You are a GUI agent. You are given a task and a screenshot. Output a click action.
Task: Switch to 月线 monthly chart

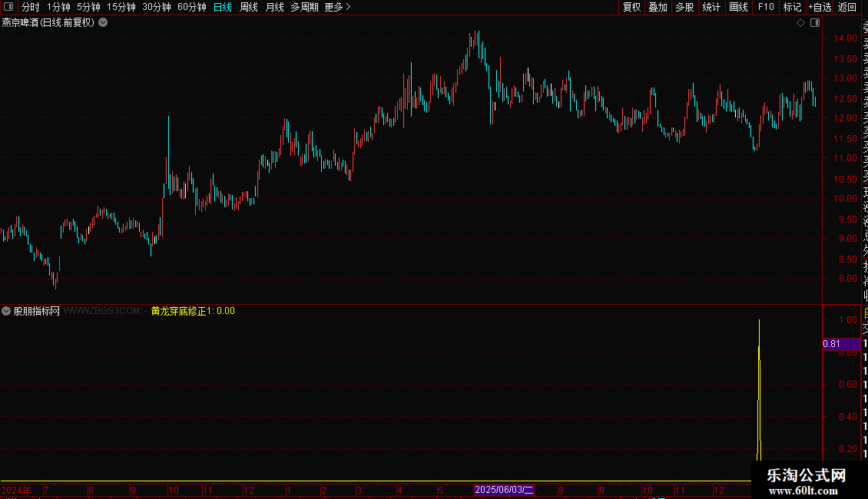click(274, 7)
